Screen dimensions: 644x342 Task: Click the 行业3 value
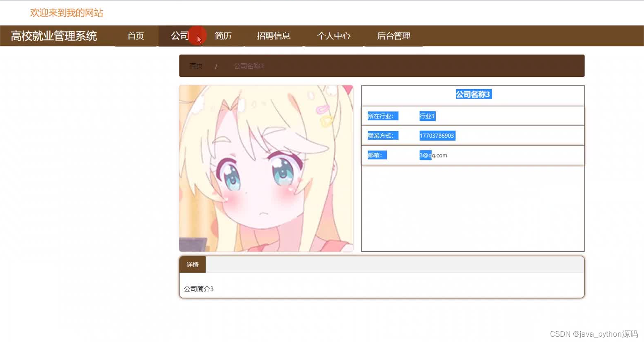coord(427,116)
